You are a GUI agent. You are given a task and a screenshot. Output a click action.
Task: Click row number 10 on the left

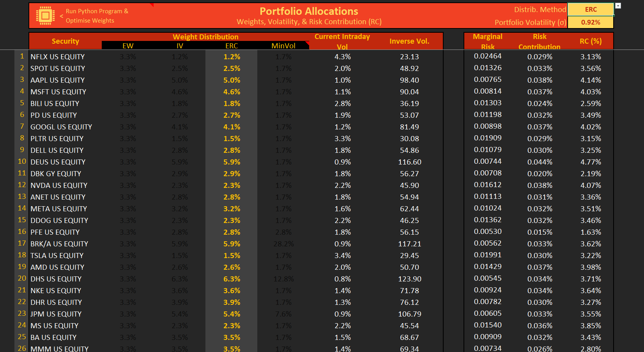point(21,162)
